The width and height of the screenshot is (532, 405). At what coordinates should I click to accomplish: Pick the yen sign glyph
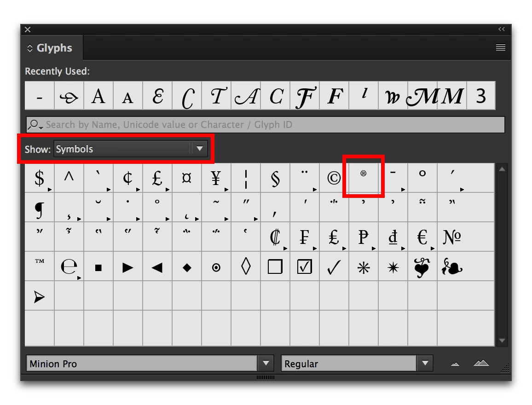[x=216, y=178]
